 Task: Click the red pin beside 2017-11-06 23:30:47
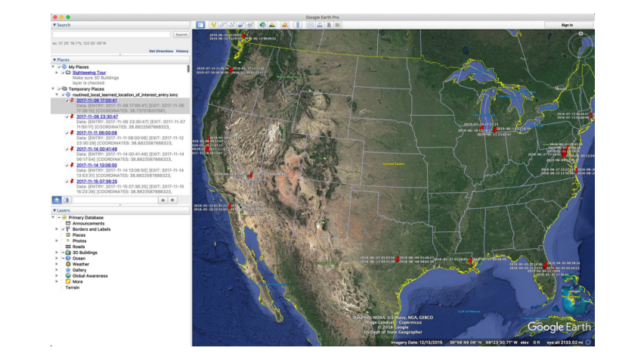(72, 116)
